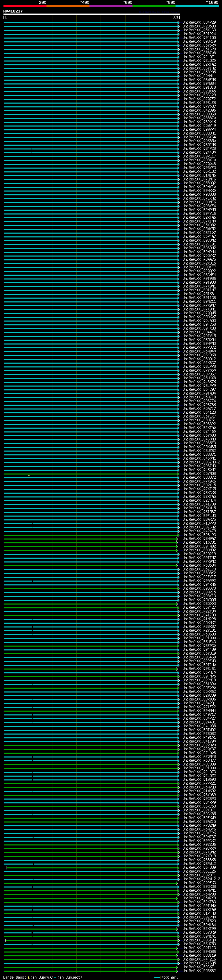
Task: Click the red 20% identity legend bar
Action: 25,6
